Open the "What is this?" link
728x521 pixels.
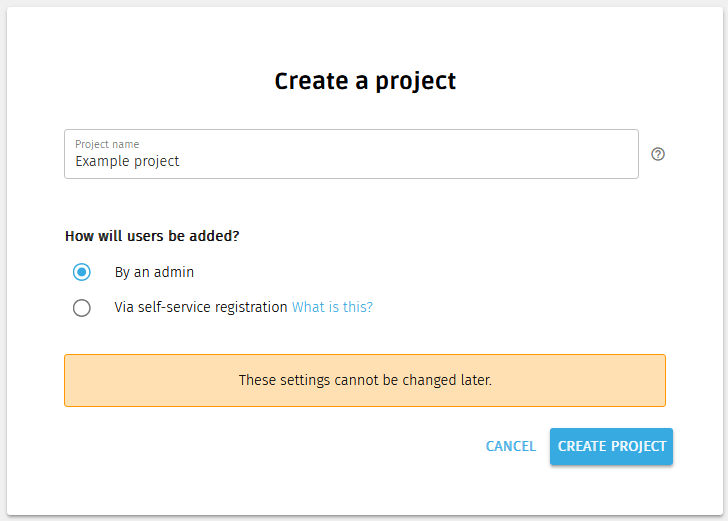click(332, 308)
